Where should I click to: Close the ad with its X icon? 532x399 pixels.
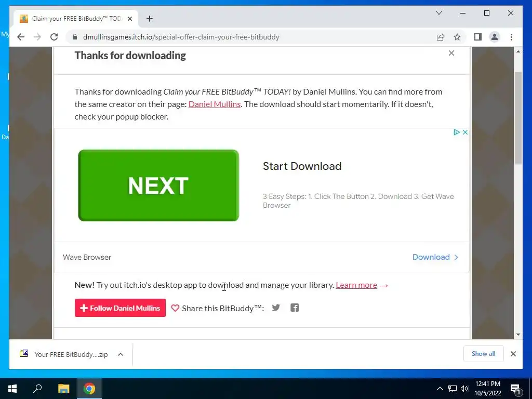[465, 132]
